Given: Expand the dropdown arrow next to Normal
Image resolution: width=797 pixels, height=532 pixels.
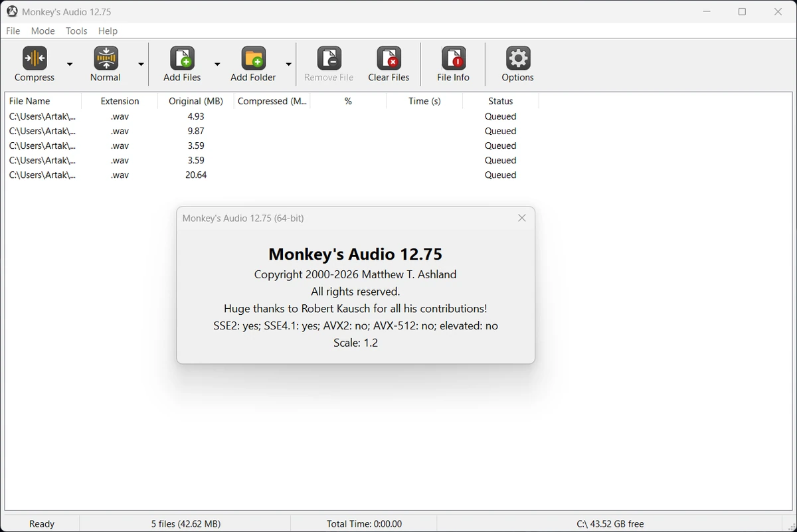Looking at the screenshot, I should [x=141, y=64].
